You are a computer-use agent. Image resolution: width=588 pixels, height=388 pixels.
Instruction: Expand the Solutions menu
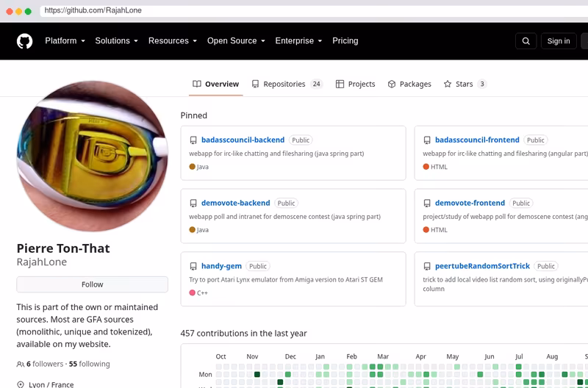116,41
